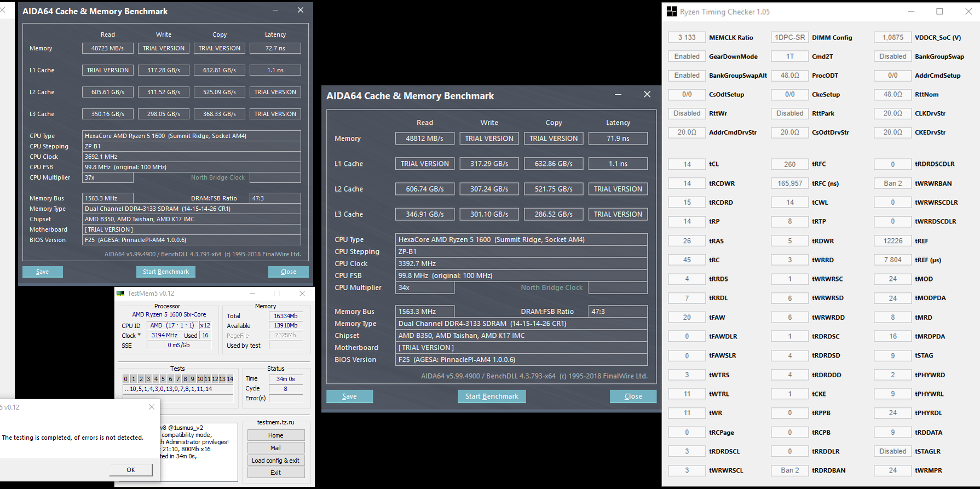Click L2 Cache read 606.74 GB/s value
This screenshot has height=489, width=980.
tap(424, 189)
